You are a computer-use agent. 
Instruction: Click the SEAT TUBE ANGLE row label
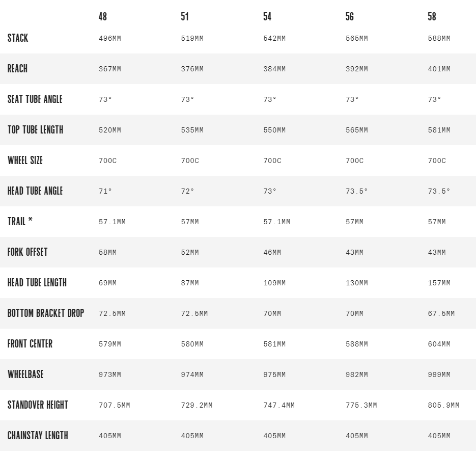pyautogui.click(x=35, y=99)
